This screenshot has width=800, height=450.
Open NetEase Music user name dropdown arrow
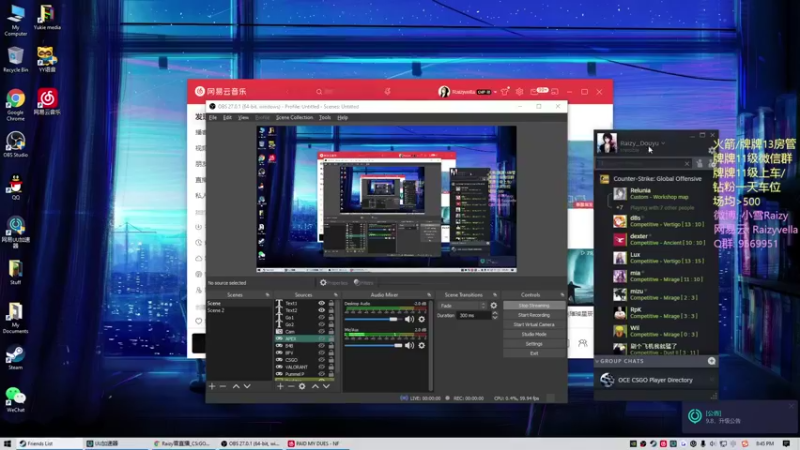(x=495, y=92)
